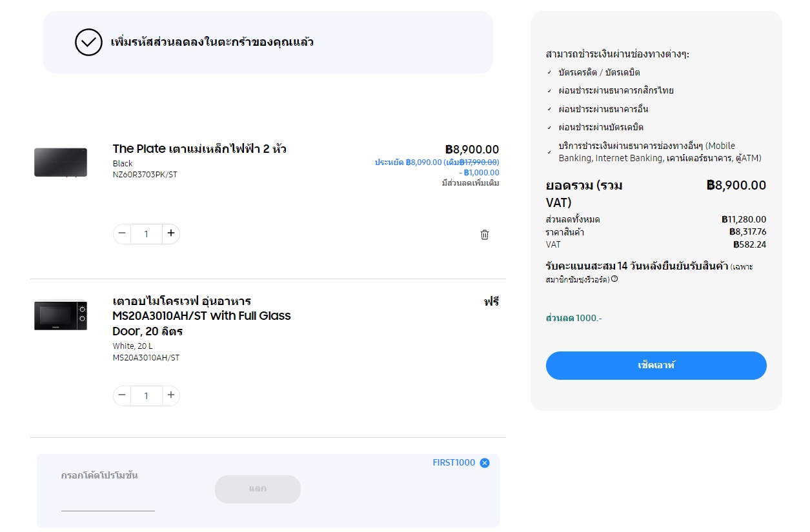Open the MS20A3010AH/ST microwave title link
Image resolution: width=810 pixels, height=532 pixels.
pos(201,316)
